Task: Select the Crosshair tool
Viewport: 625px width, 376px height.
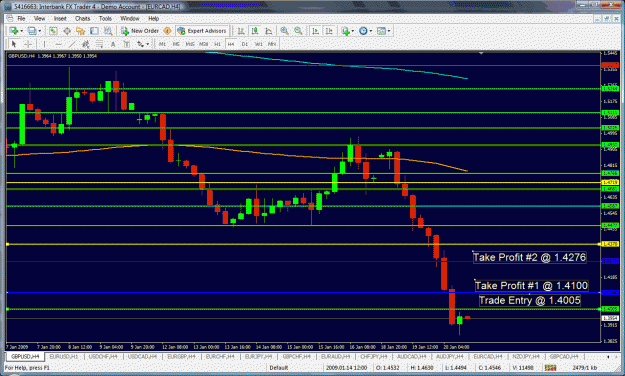Action: [x=28, y=44]
